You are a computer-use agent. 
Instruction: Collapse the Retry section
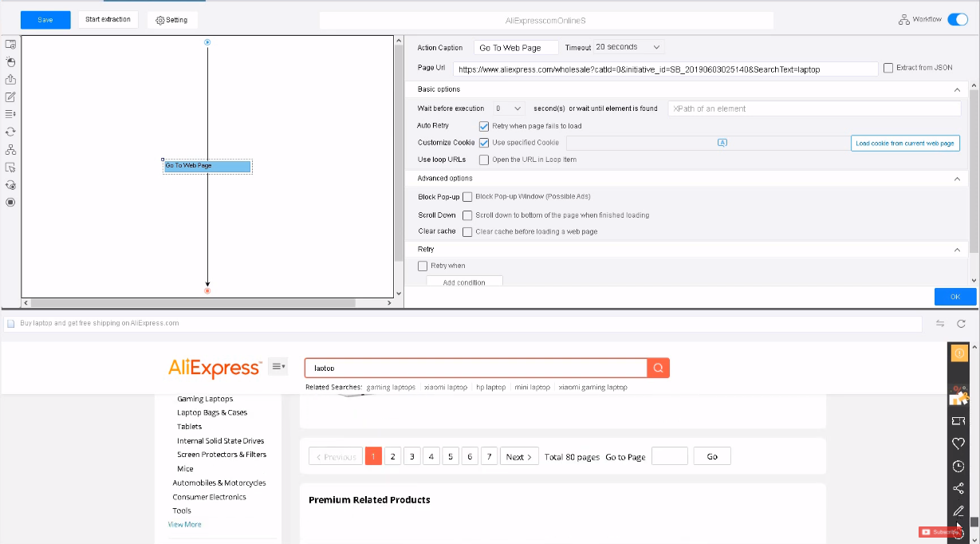(x=957, y=250)
